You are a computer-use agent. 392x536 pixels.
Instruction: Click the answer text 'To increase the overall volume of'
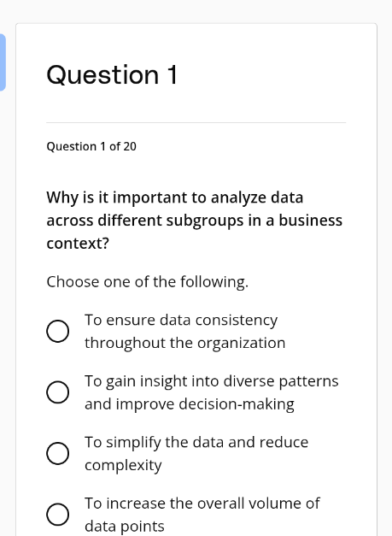pyautogui.click(x=202, y=504)
